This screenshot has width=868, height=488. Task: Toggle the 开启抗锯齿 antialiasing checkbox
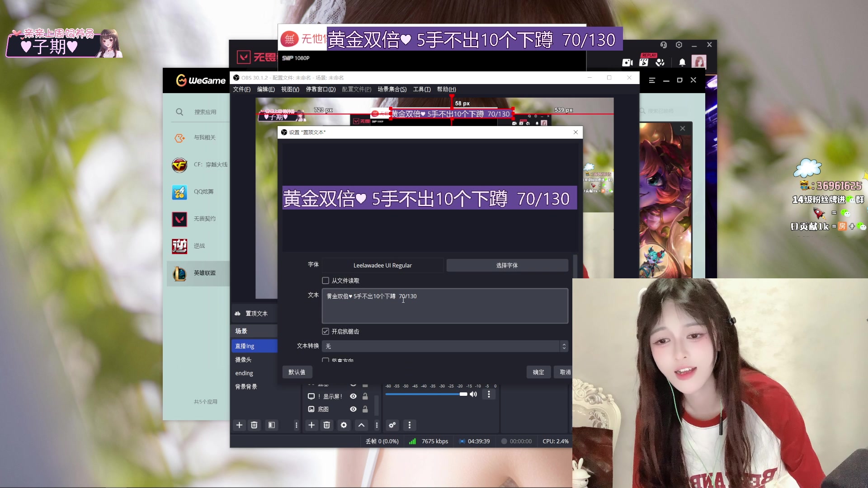tap(325, 331)
